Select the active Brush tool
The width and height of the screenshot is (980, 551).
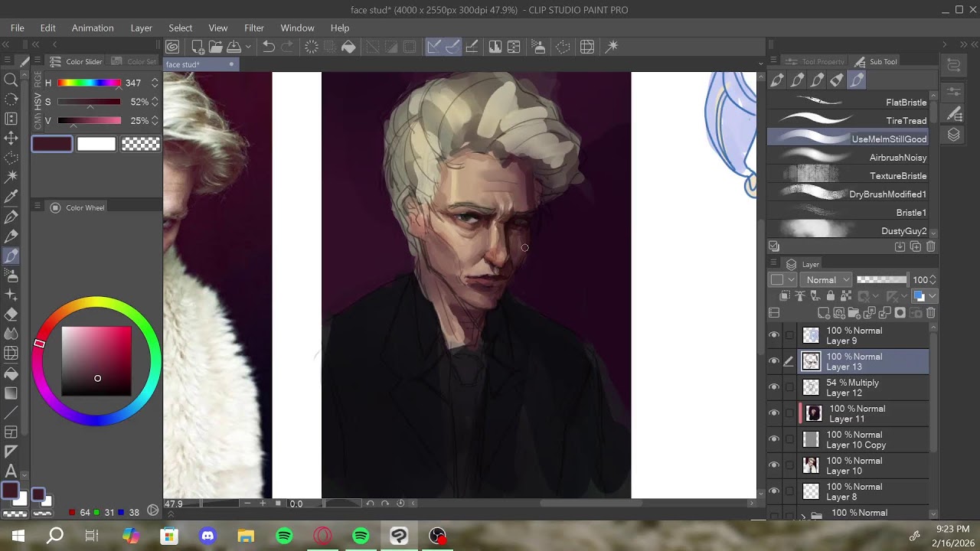(11, 256)
